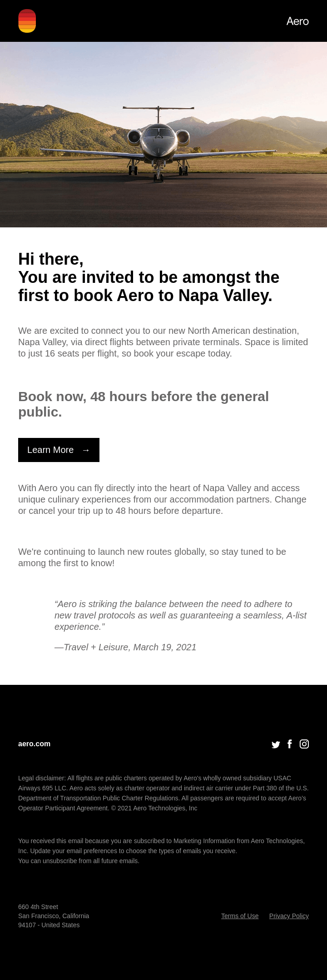Click the Napa Valley invitation headline
Screen dimensions: 327x980
pyautogui.click(x=149, y=277)
